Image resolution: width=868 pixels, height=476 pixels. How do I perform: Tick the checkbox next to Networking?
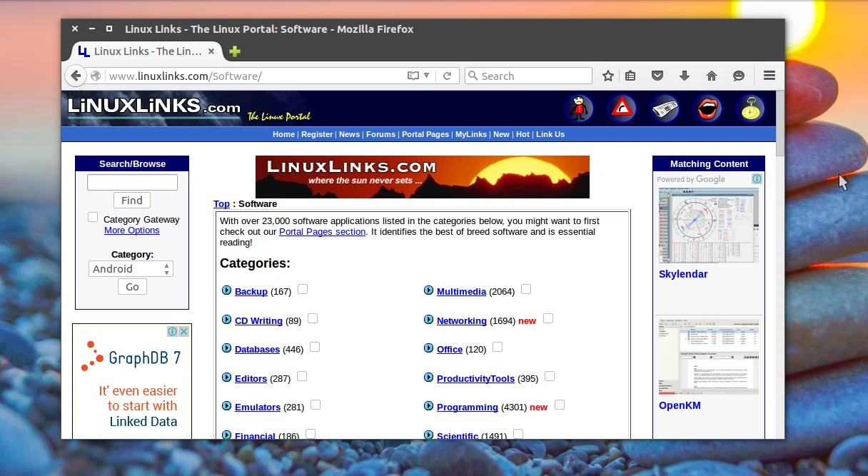[548, 318]
